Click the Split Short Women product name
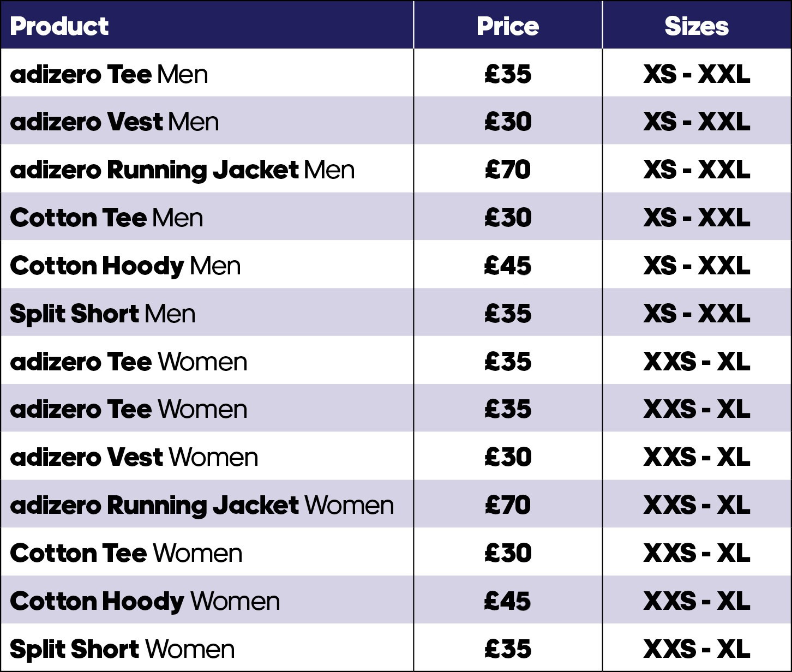The height and width of the screenshot is (672, 792). 122,649
